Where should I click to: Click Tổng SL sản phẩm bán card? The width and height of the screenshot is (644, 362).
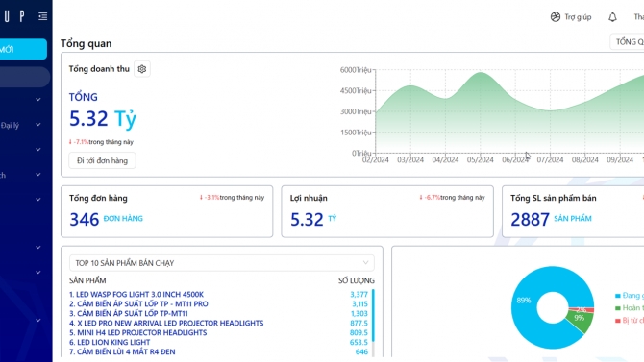coord(573,211)
